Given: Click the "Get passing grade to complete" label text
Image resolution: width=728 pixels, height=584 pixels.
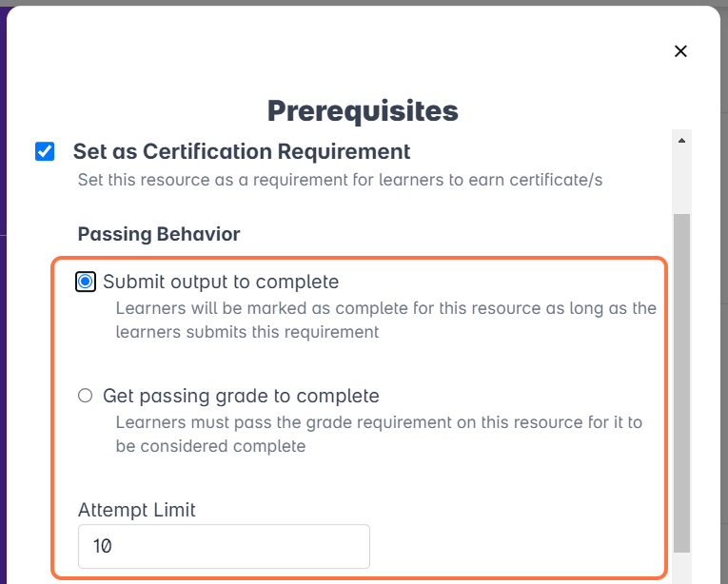Looking at the screenshot, I should [x=241, y=396].
